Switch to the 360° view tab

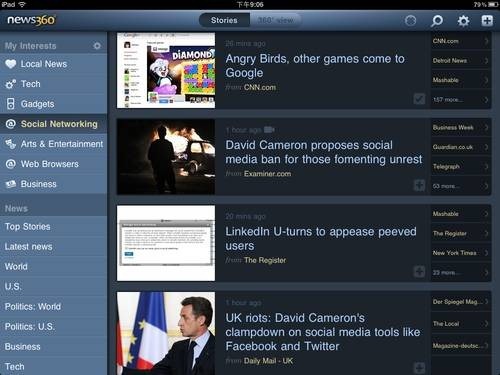276,20
